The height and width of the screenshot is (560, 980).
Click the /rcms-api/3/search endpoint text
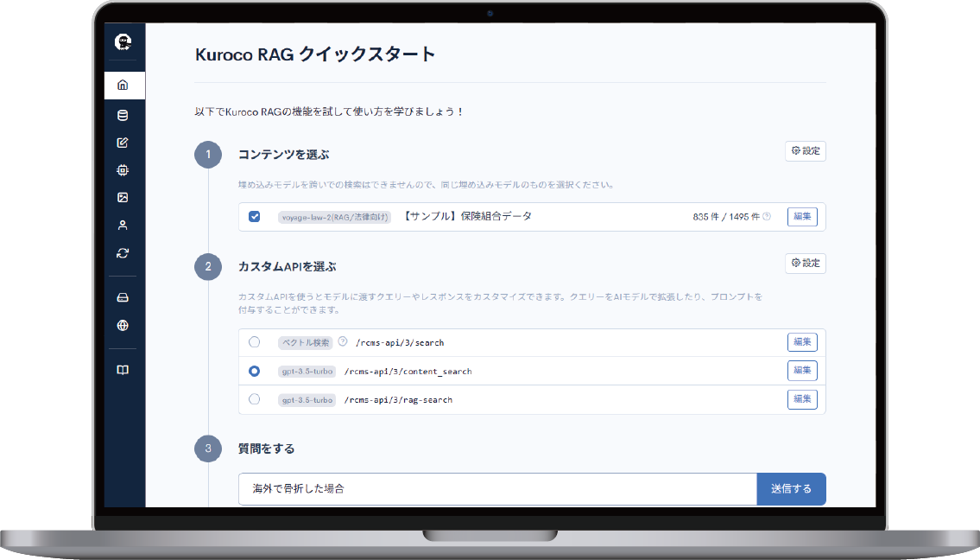pyautogui.click(x=400, y=343)
